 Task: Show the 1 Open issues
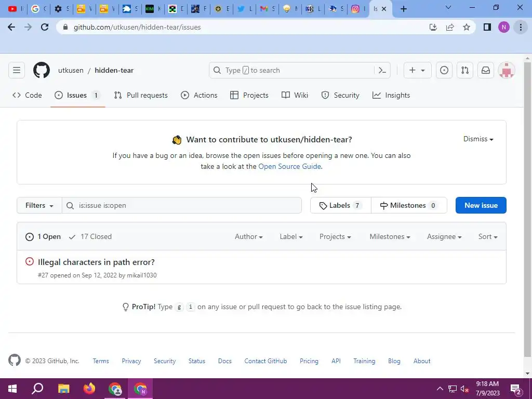pyautogui.click(x=43, y=237)
